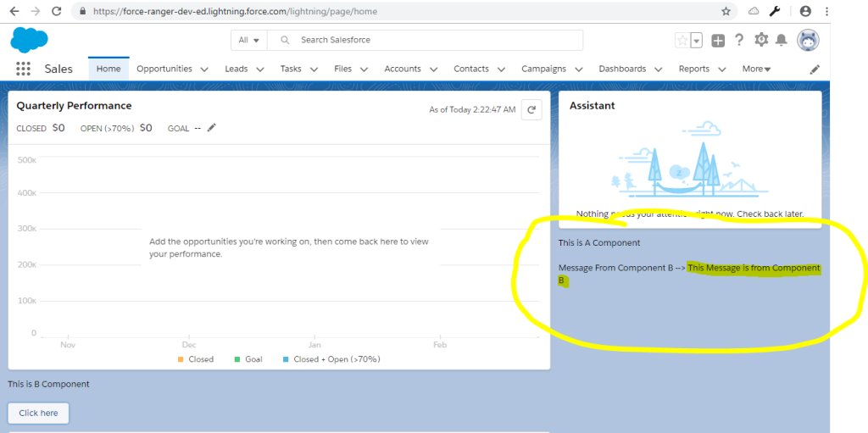Click the Assistant card heading
Screen dimensions: 868x433
pyautogui.click(x=593, y=106)
